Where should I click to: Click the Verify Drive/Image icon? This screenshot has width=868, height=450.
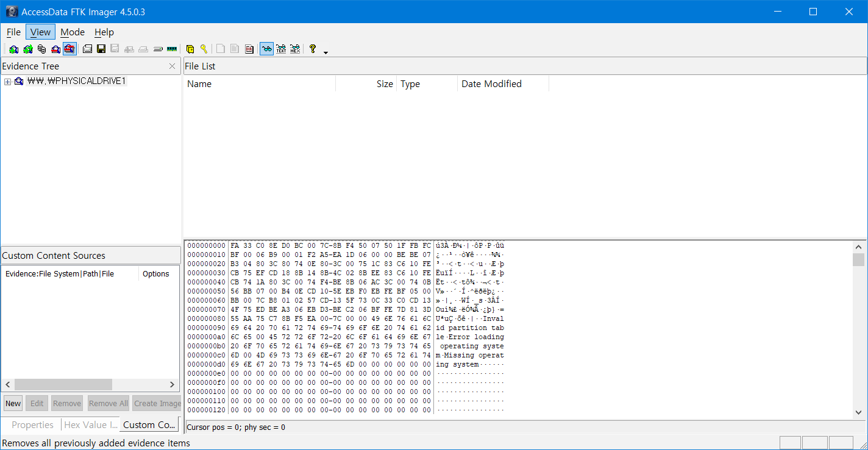click(x=158, y=49)
